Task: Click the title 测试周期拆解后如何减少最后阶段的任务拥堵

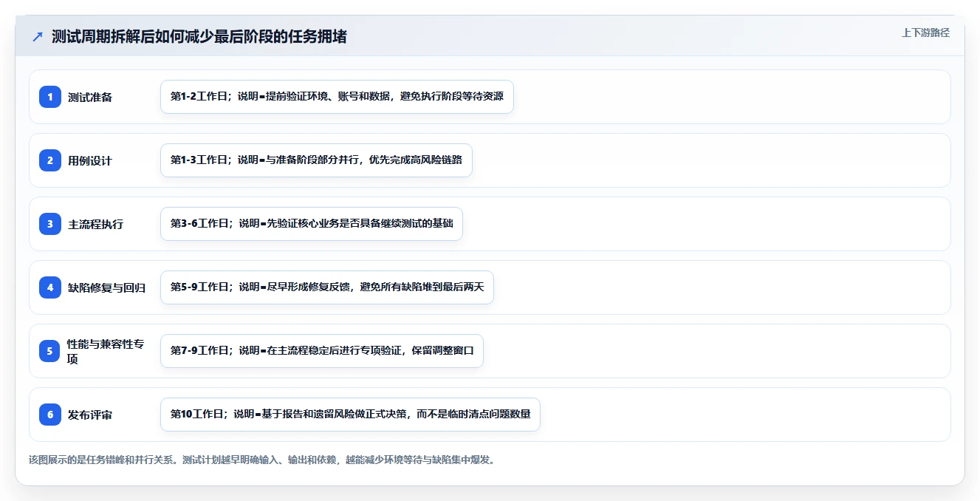Action: click(199, 37)
